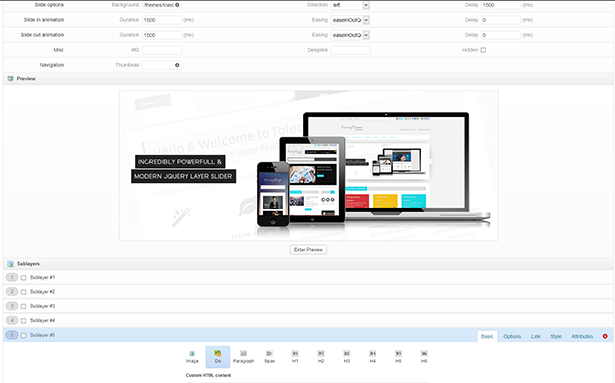
Task: Click the number 2 handle of Sublayer #2
Action: click(12, 292)
